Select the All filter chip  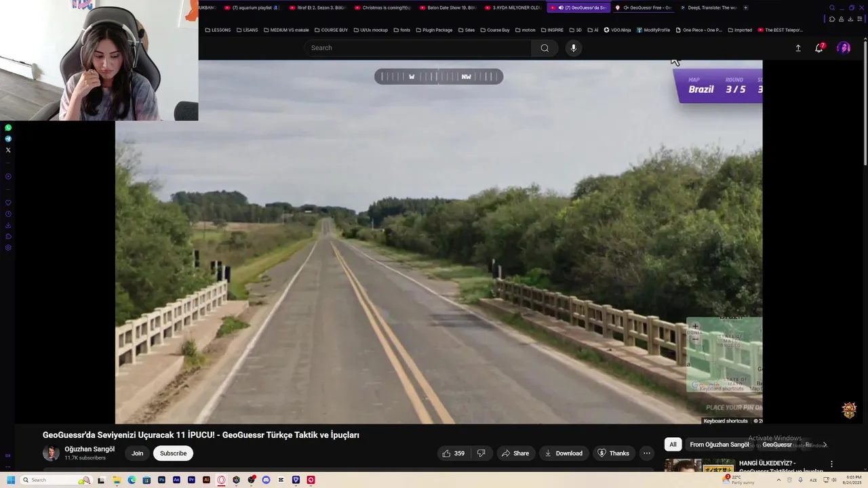(673, 445)
